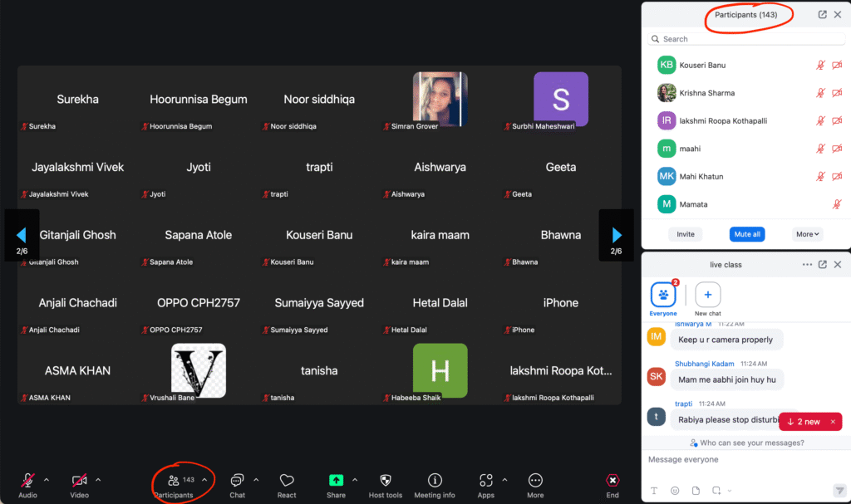Click the attach file icon in chat
851x504 pixels.
pyautogui.click(x=696, y=491)
